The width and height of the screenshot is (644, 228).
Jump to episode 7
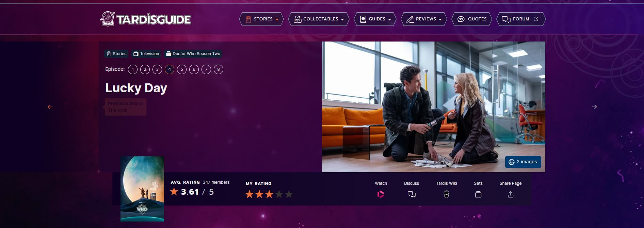pyautogui.click(x=206, y=69)
